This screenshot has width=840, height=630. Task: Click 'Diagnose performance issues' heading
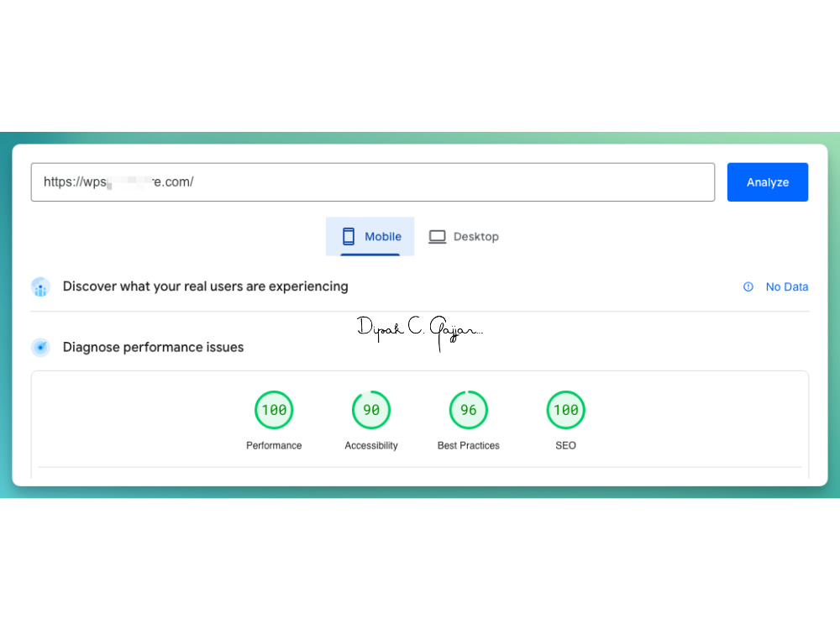(x=153, y=347)
